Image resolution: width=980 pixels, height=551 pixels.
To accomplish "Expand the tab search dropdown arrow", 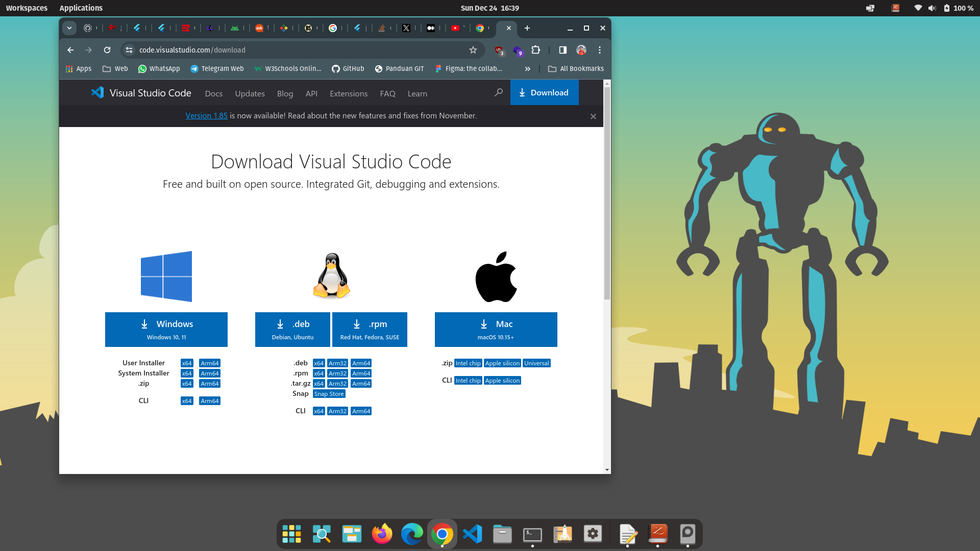I will click(69, 28).
